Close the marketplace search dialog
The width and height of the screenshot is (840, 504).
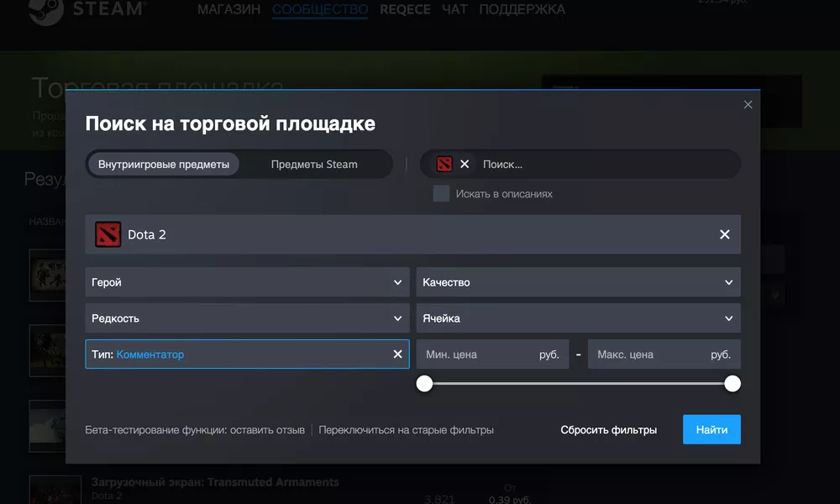(x=748, y=105)
